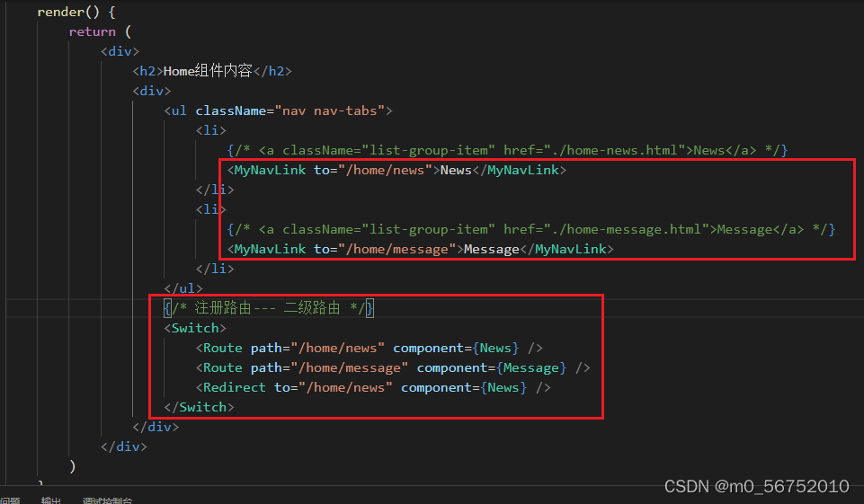Click the MyNavLink to="/home/message" opening tag
Image resolution: width=864 pixels, height=504 pixels.
tap(345, 250)
